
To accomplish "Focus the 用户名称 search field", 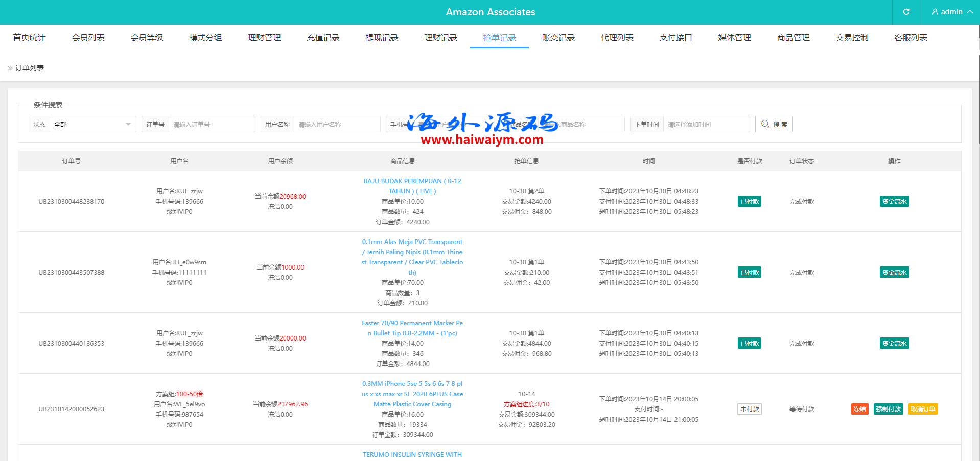I will pos(337,124).
